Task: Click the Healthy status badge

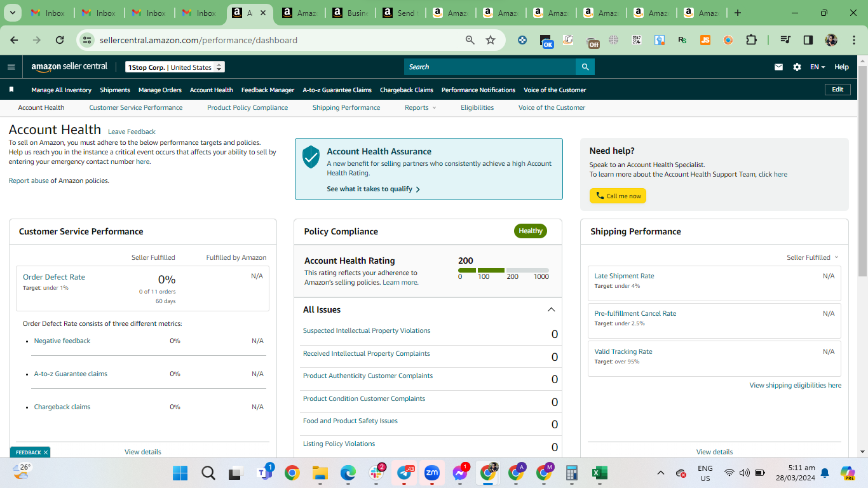Action: [x=531, y=231]
